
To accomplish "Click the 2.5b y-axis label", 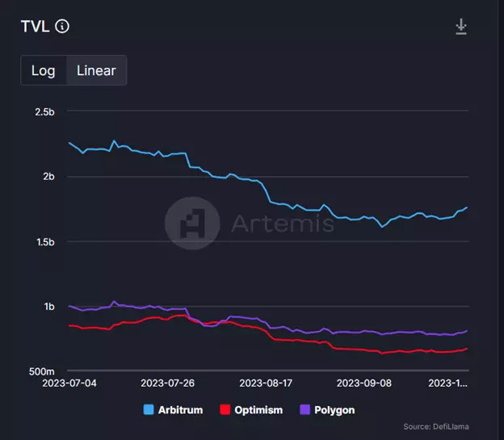I will pyautogui.click(x=44, y=112).
